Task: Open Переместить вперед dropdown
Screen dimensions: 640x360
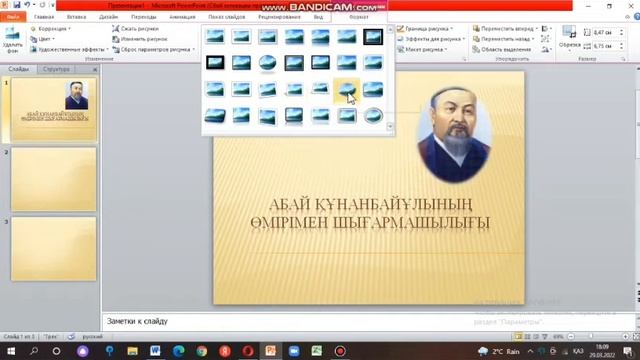Action: pyautogui.click(x=505, y=29)
